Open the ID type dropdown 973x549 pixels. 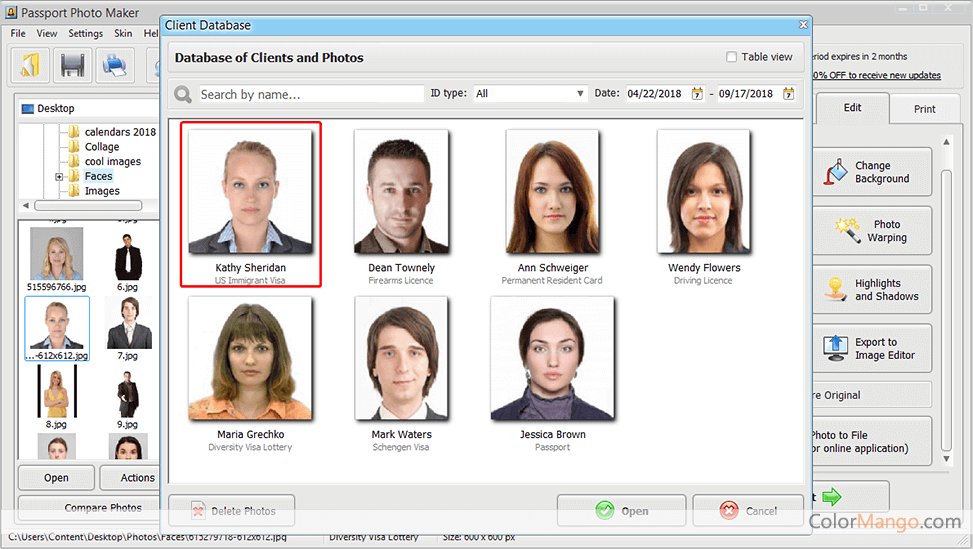point(530,94)
